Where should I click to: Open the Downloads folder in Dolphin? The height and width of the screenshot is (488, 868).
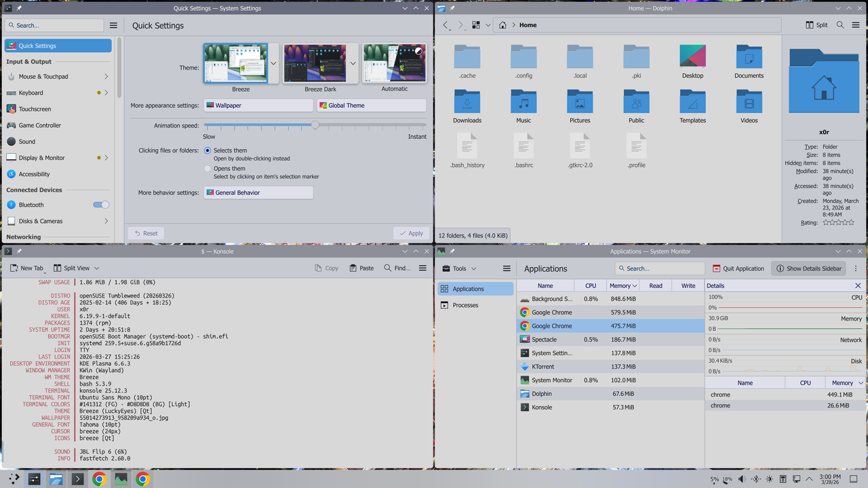tap(467, 106)
